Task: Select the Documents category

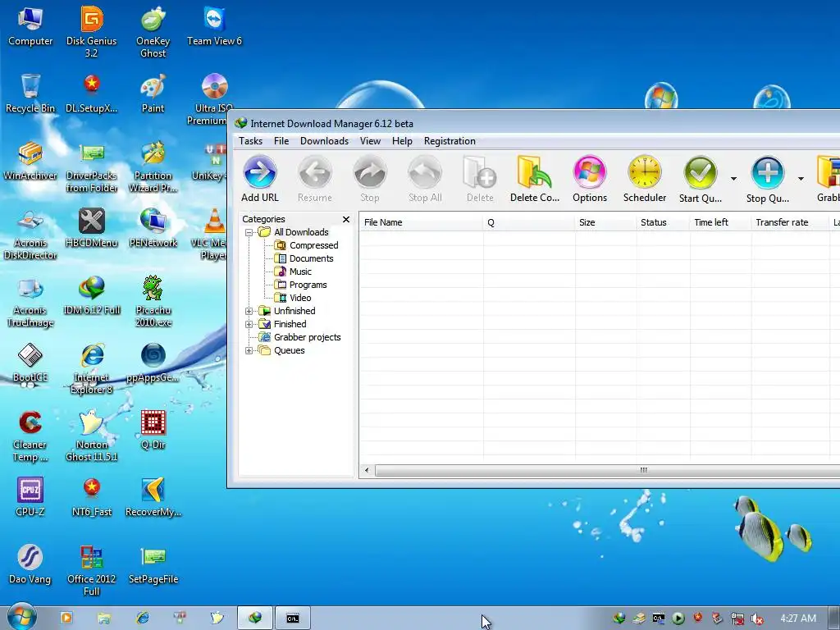Action: point(304,258)
